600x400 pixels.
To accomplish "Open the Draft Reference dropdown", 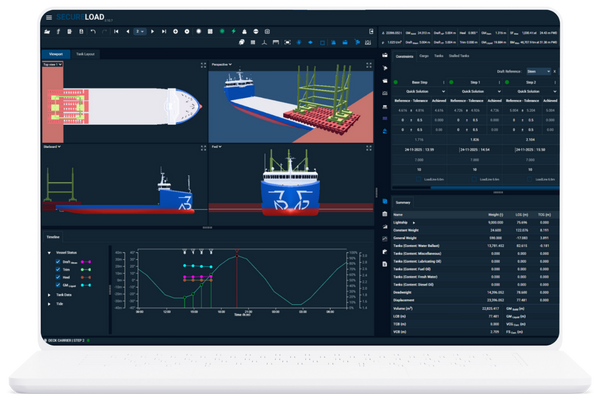I will (x=537, y=72).
